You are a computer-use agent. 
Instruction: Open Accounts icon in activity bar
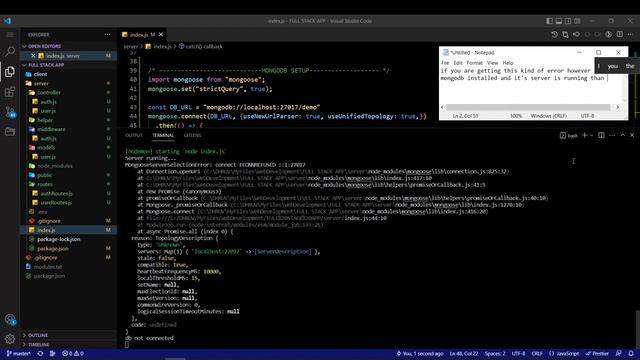click(10, 319)
